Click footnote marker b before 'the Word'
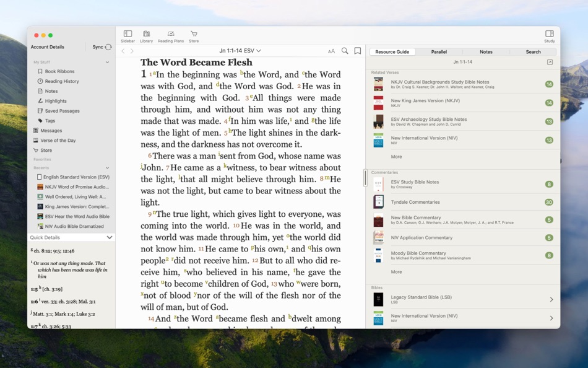 coord(241,72)
